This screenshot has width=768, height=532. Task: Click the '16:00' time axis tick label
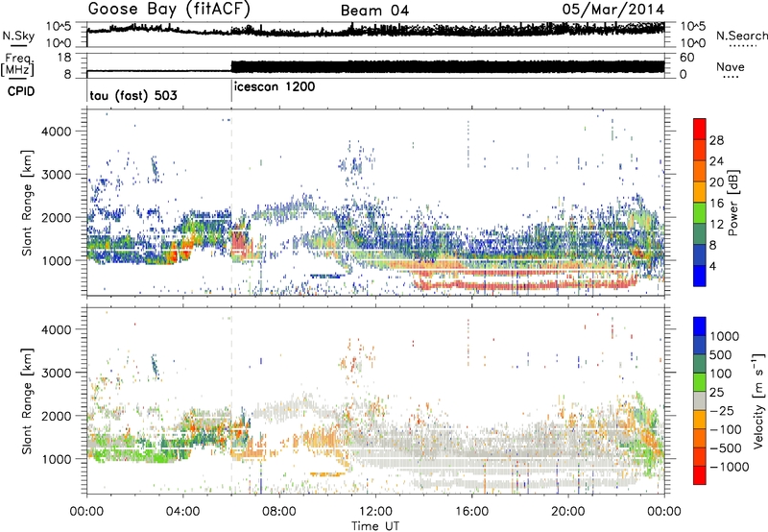[471, 512]
